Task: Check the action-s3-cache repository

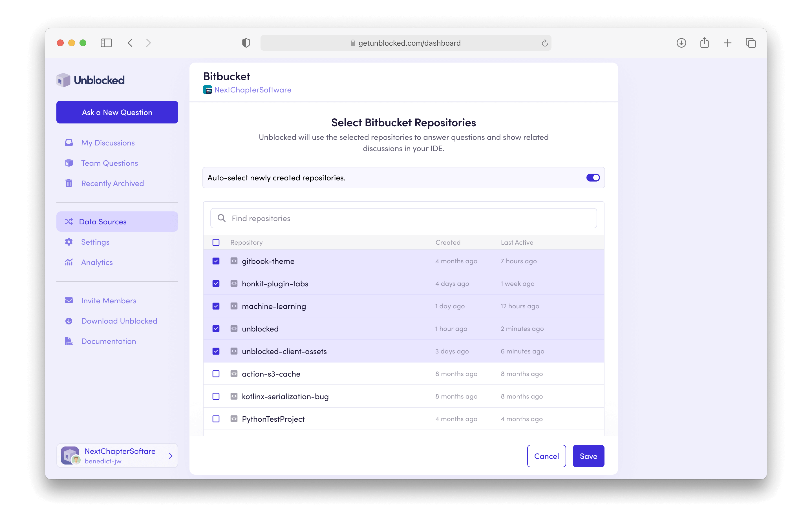Action: pyautogui.click(x=216, y=373)
